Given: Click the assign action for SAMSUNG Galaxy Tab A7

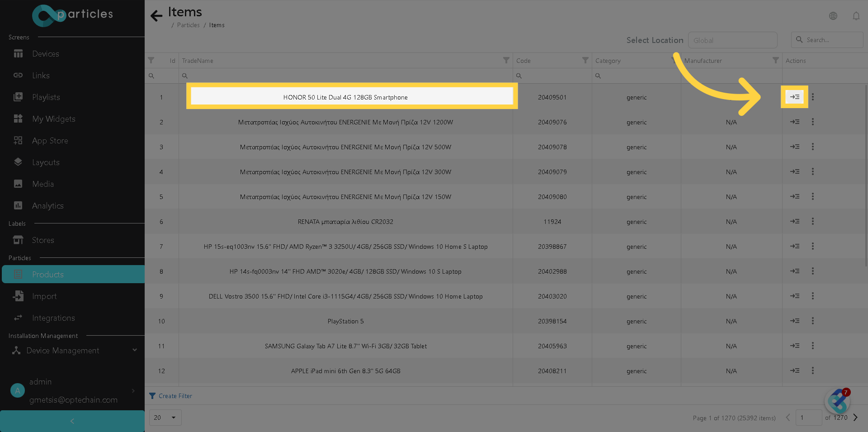Looking at the screenshot, I should click(795, 346).
